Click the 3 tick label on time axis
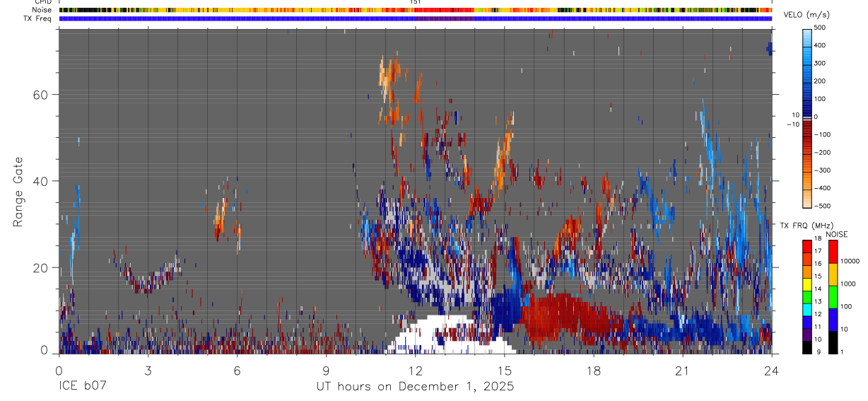868x401 pixels. tap(148, 371)
